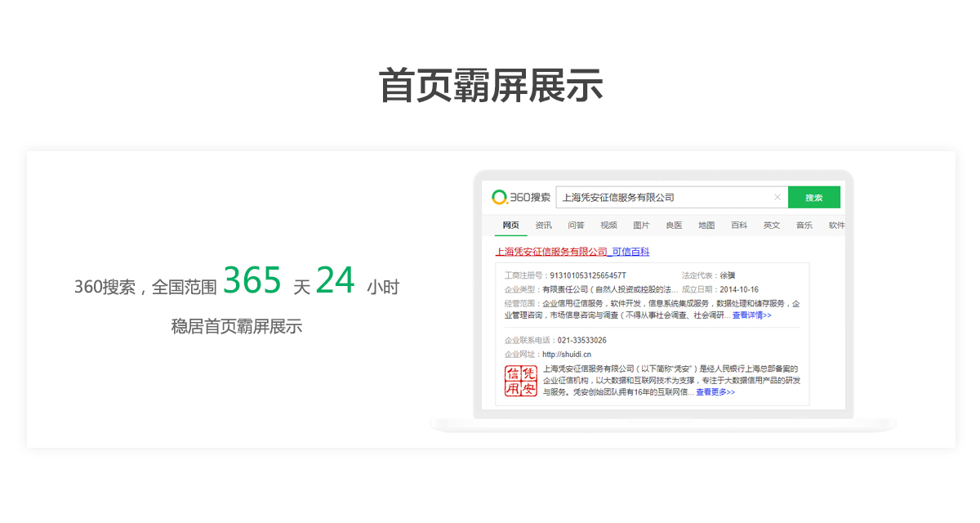Open the 良医 tab
The height and width of the screenshot is (523, 980).
pos(674,226)
